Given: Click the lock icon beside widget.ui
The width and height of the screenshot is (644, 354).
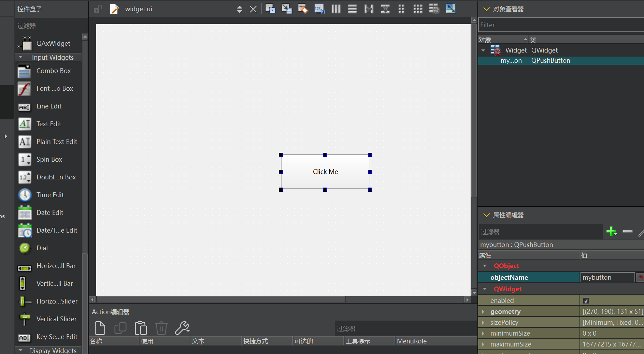Looking at the screenshot, I should pos(98,9).
